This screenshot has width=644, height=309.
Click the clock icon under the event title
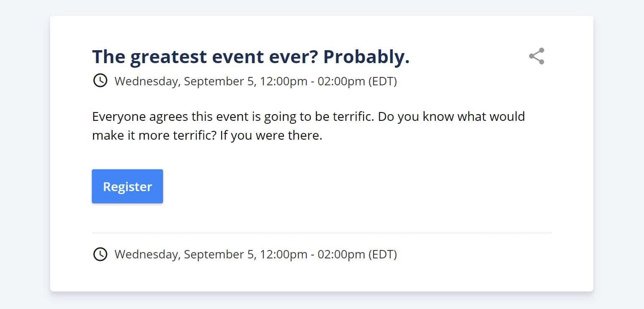click(x=100, y=80)
